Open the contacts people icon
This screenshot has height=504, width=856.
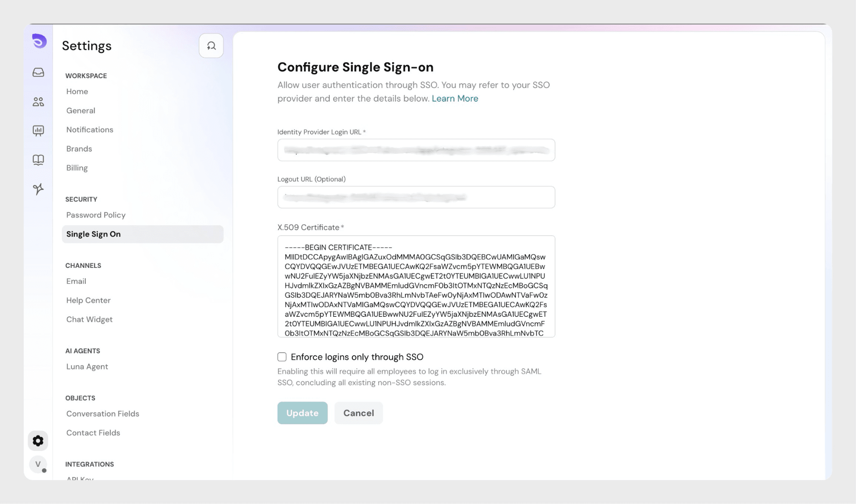(38, 102)
